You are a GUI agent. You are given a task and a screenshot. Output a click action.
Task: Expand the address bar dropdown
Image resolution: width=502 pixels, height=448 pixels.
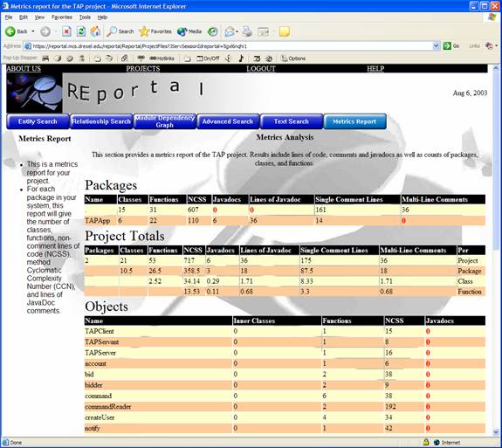point(436,46)
